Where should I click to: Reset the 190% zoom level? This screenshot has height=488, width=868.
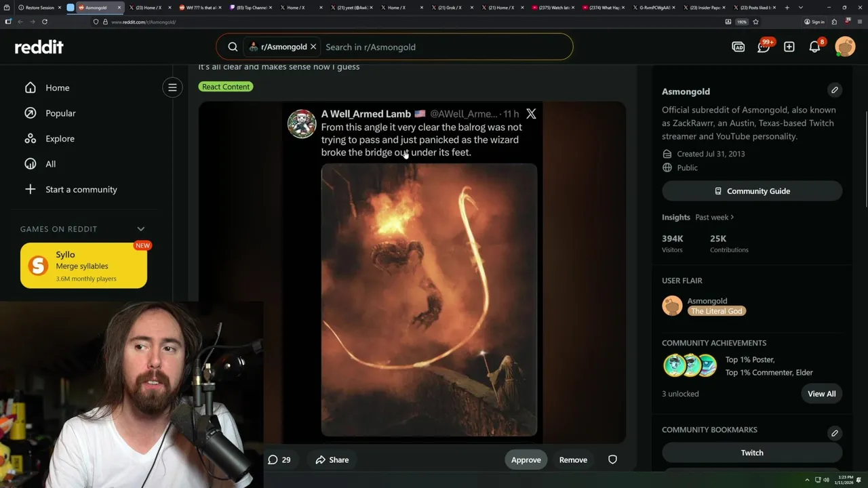pyautogui.click(x=742, y=22)
